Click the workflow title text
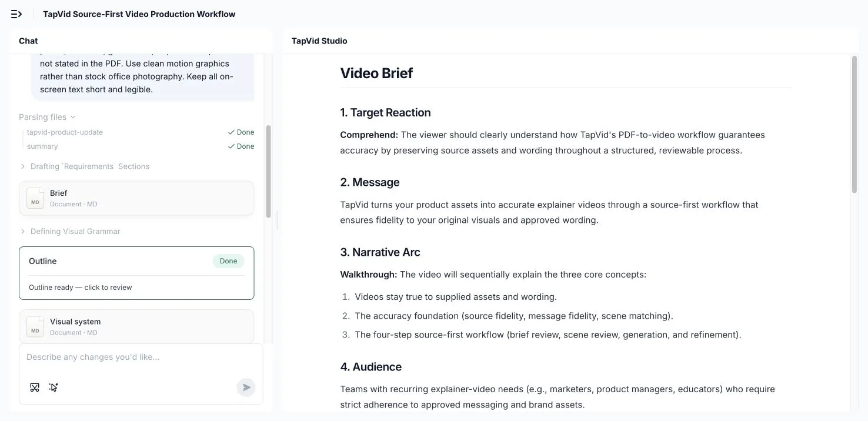 pyautogui.click(x=139, y=14)
